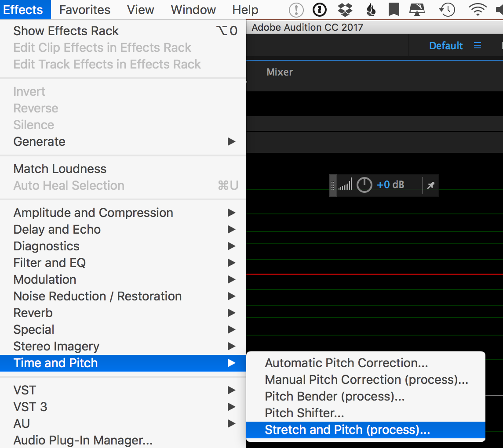Viewport: 503px width, 448px height.
Task: Click the bookmark icon in the menu bar
Action: point(394,10)
